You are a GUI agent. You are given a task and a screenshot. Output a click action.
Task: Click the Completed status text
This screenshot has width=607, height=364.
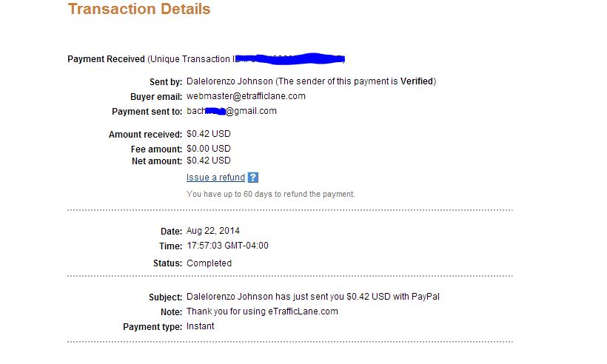pyautogui.click(x=209, y=263)
